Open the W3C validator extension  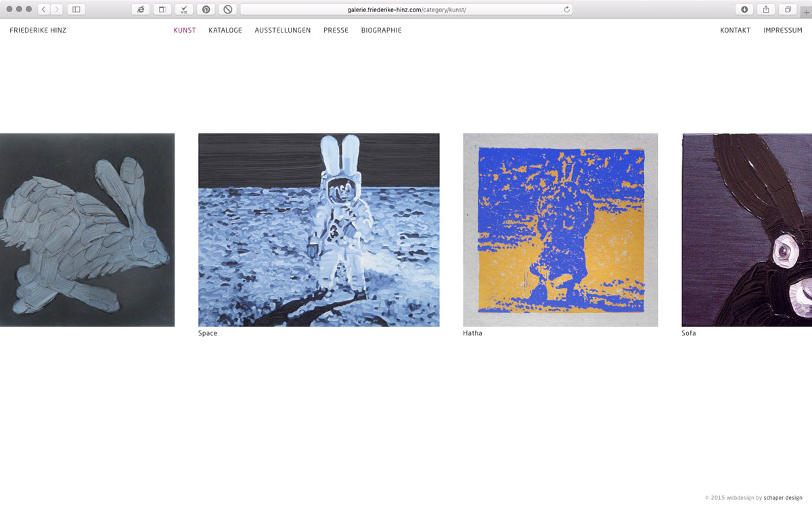pos(184,9)
